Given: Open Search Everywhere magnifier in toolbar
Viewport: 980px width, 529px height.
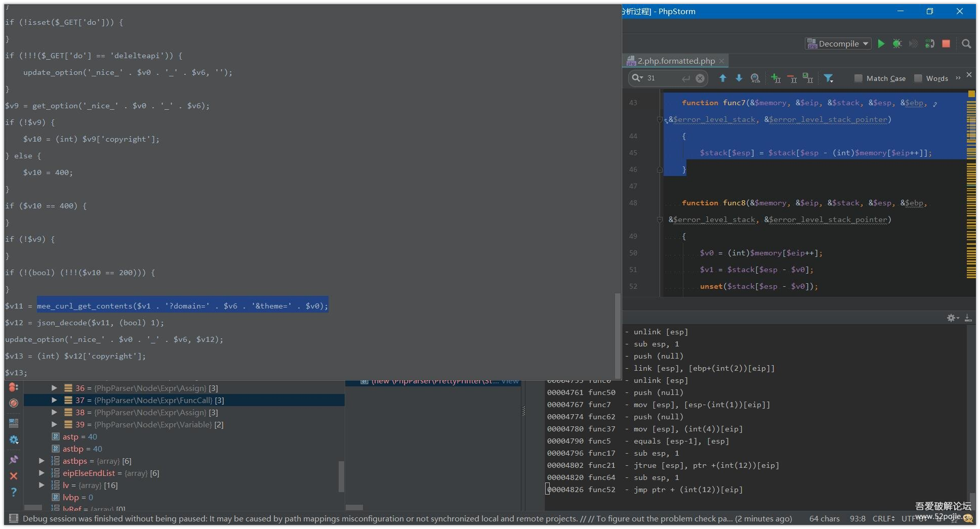Looking at the screenshot, I should click(x=966, y=43).
